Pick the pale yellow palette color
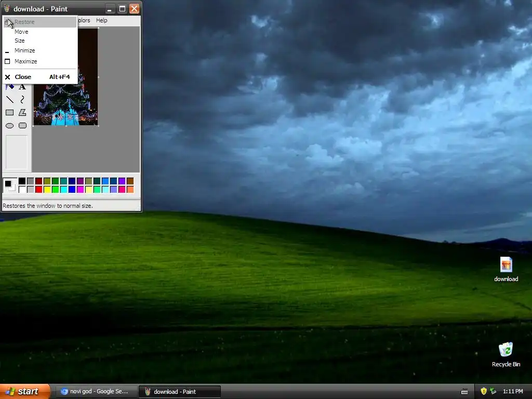Screen dimensions: 532x399 [x=88, y=189]
